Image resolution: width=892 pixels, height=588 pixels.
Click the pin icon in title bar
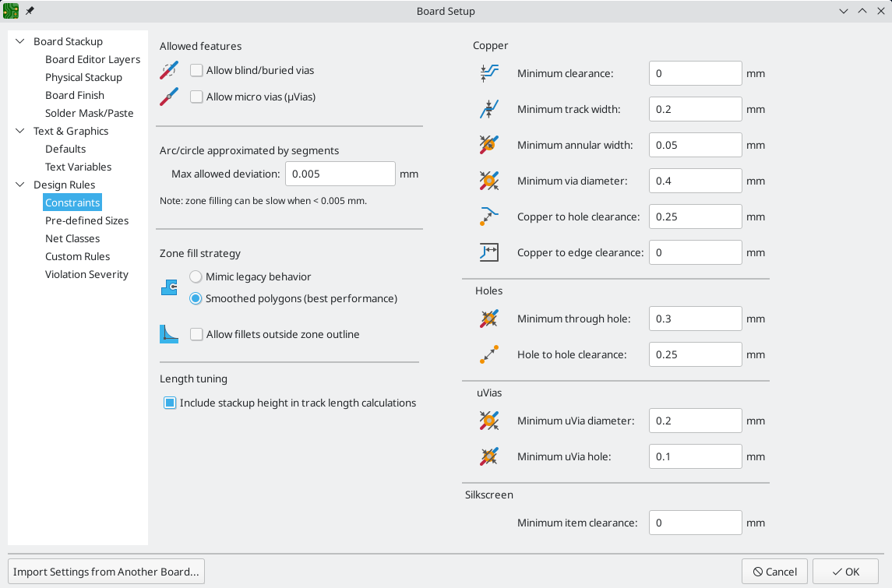(30, 11)
